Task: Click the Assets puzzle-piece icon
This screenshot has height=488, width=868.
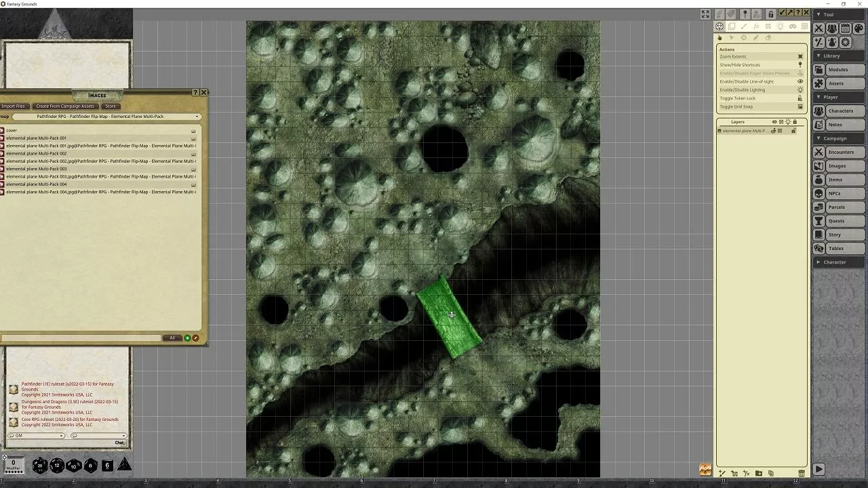Action: [x=819, y=83]
